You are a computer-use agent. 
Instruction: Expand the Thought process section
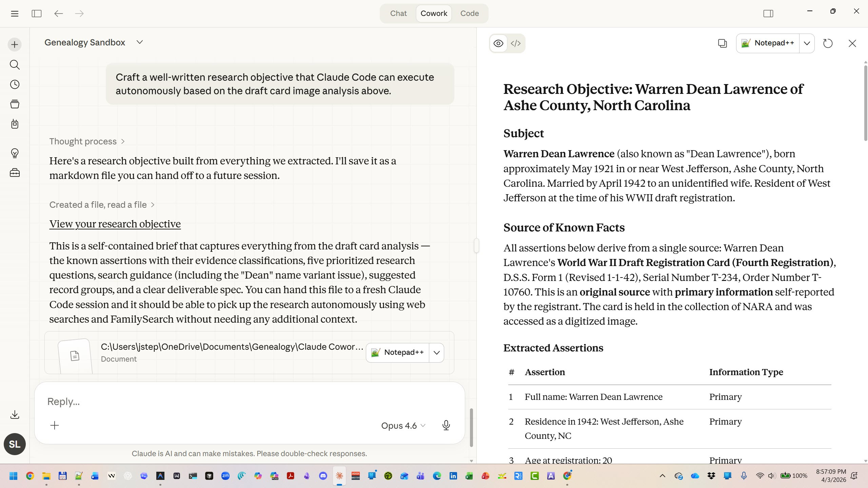click(87, 141)
